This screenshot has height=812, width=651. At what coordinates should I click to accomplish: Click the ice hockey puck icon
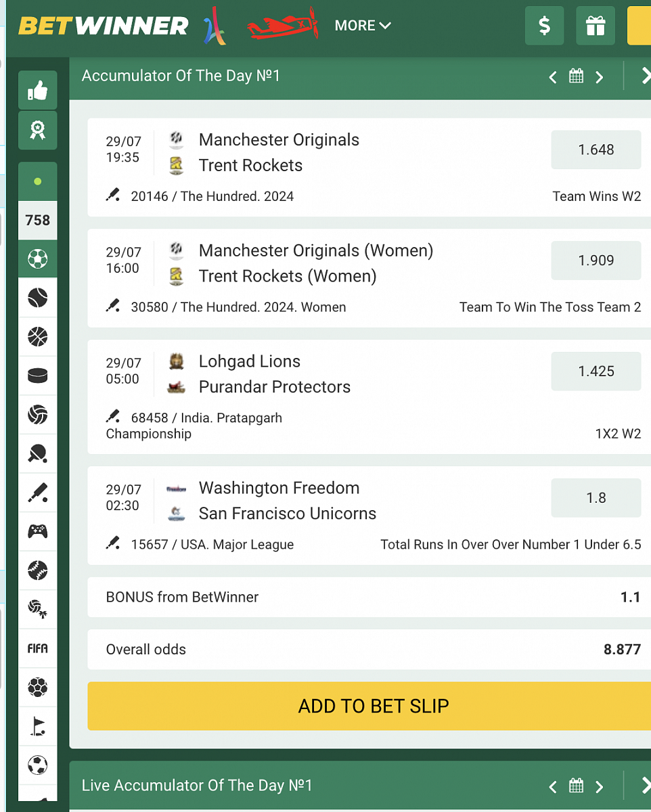pyautogui.click(x=38, y=375)
